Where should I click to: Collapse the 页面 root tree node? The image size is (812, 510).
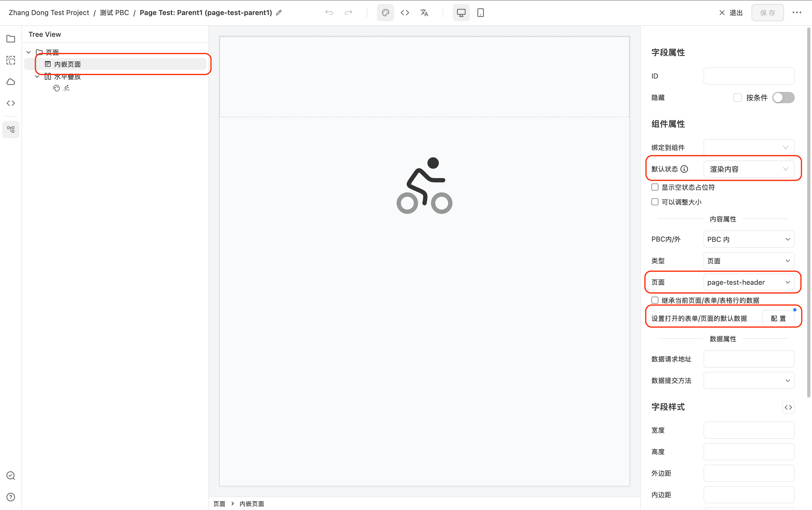29,52
